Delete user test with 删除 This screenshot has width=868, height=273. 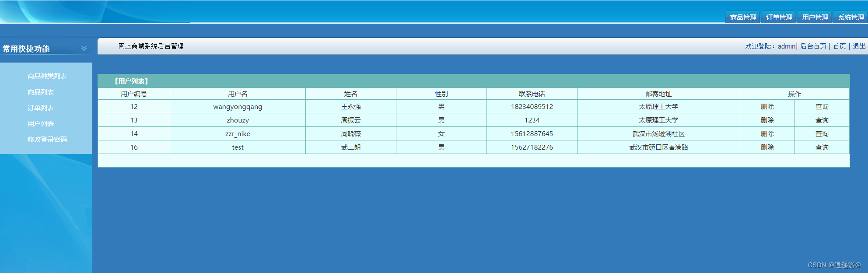pos(767,147)
